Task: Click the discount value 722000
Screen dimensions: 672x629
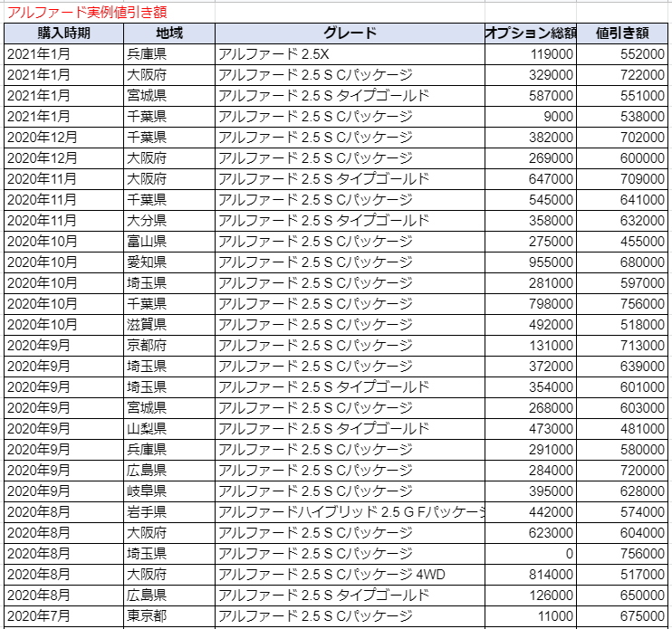Action: click(x=622, y=75)
